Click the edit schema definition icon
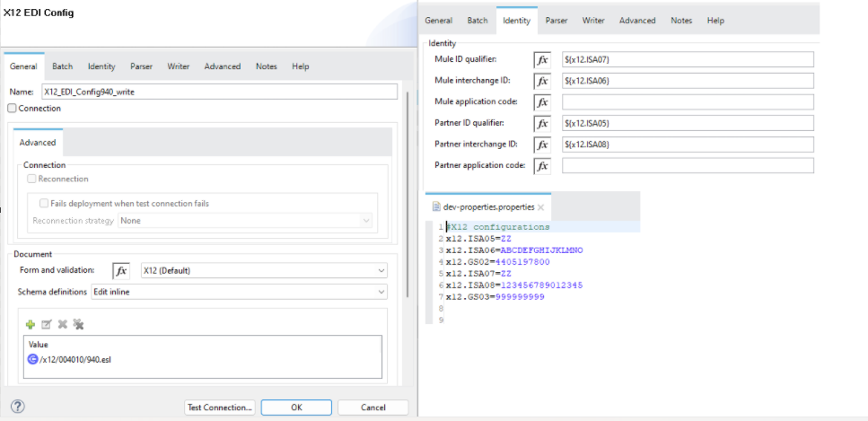Image resolution: width=868 pixels, height=421 pixels. tap(47, 325)
